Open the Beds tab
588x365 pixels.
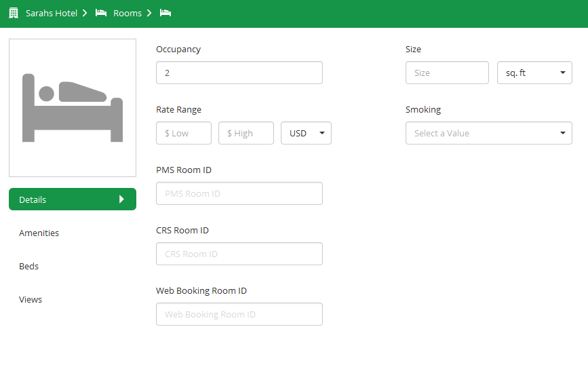(x=29, y=267)
